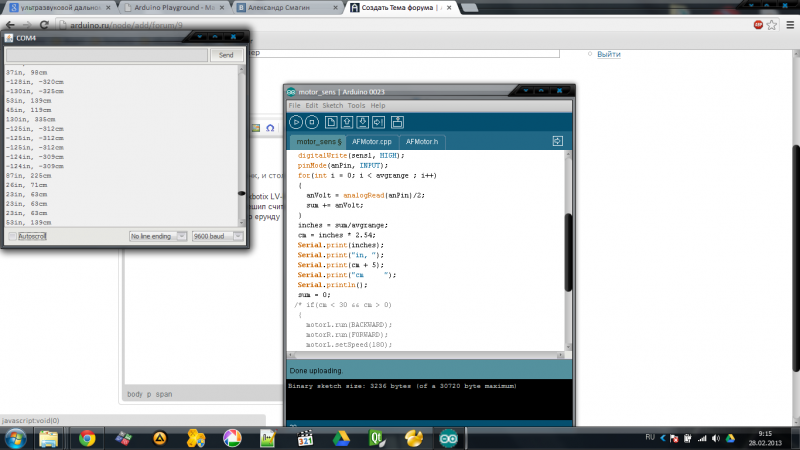
Task: Click the Verify (play) button in Arduino toolbar
Action: coord(295,122)
